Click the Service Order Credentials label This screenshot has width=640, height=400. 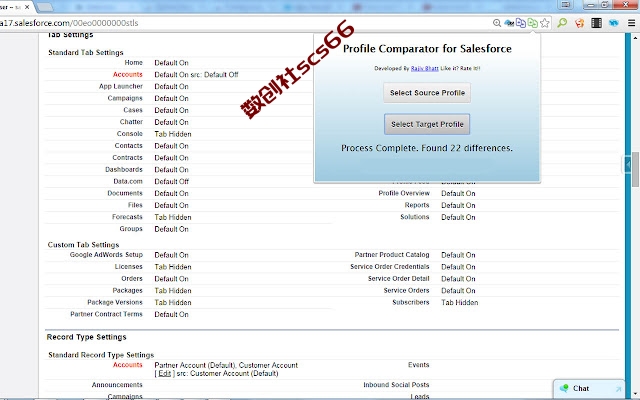click(390, 266)
